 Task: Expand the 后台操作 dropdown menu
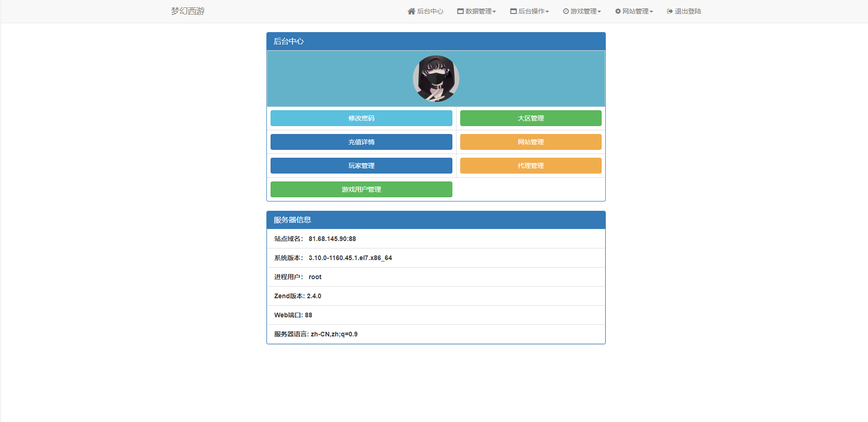530,11
